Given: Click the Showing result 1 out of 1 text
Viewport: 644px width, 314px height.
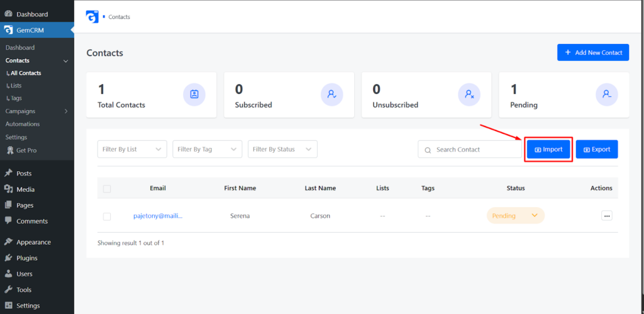Looking at the screenshot, I should point(131,243).
